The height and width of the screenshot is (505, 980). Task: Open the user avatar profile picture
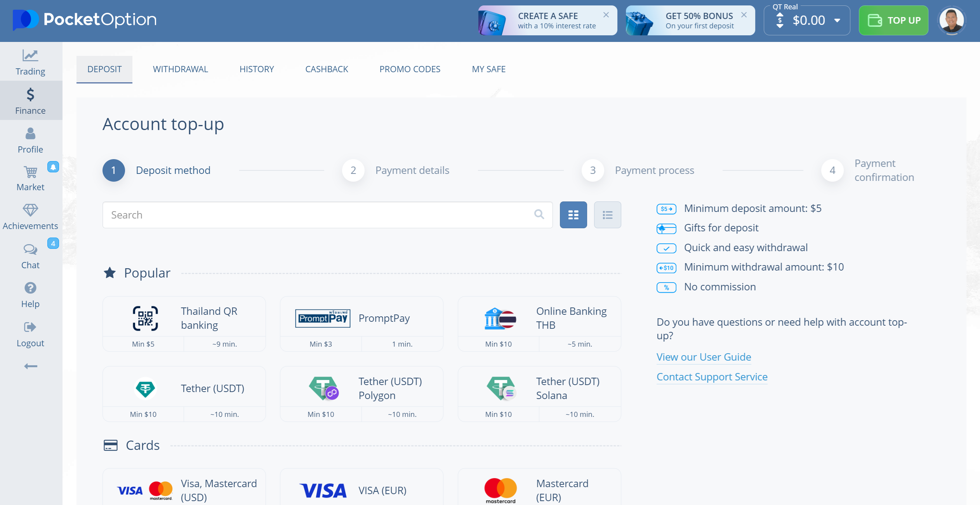click(951, 20)
